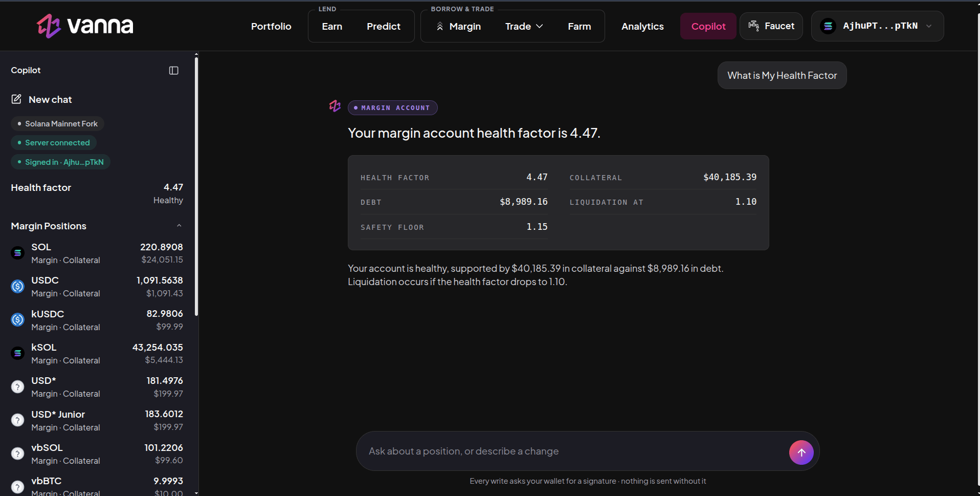The height and width of the screenshot is (496, 980).
Task: Collapse the Copilot sidebar panel icon
Action: (174, 71)
